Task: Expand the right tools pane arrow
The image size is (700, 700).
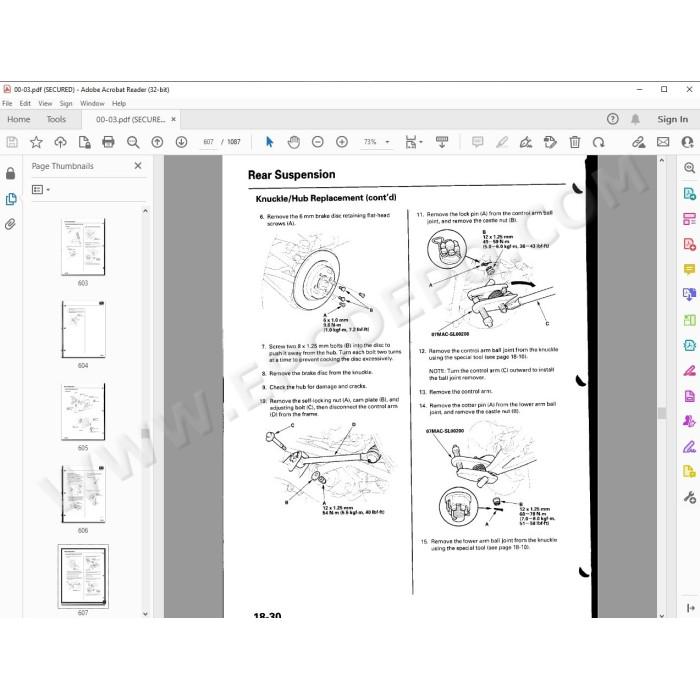Action: pyautogui.click(x=691, y=608)
